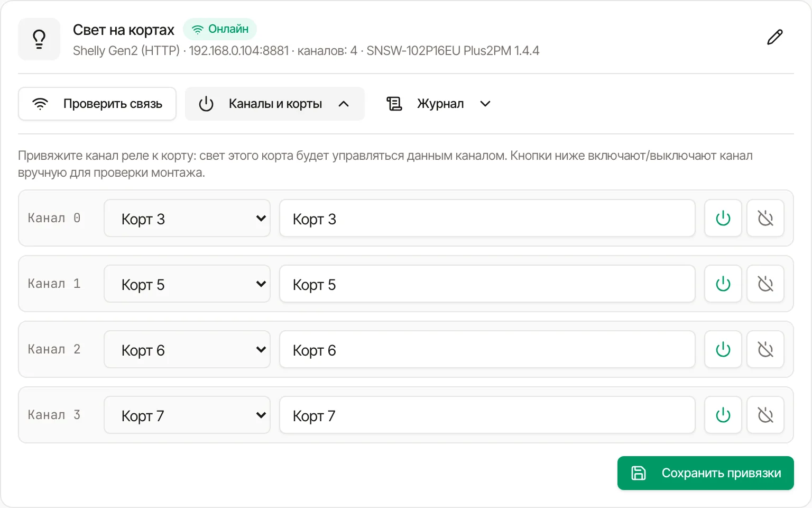Expand the Журнал section

[439, 104]
